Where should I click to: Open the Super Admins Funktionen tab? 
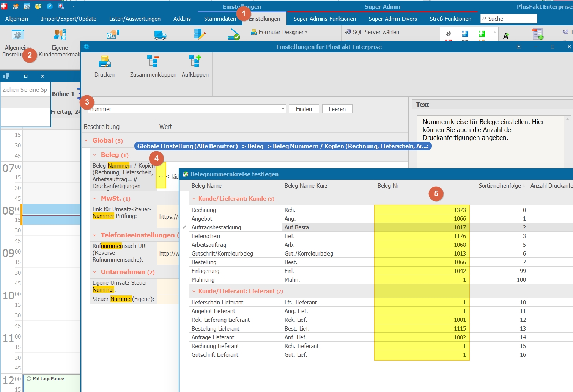click(325, 19)
